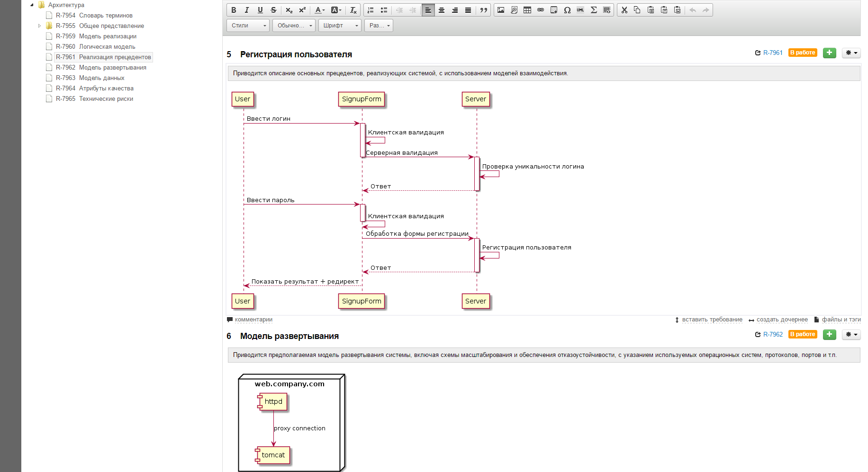The image size is (868, 472).
Task: Open the gear menu for section R-7962
Action: click(851, 335)
